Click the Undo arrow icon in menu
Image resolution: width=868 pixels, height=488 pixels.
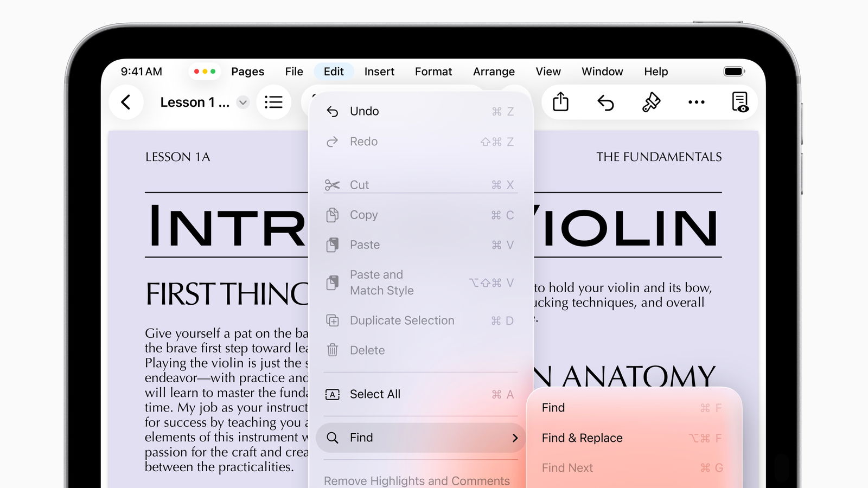click(332, 112)
